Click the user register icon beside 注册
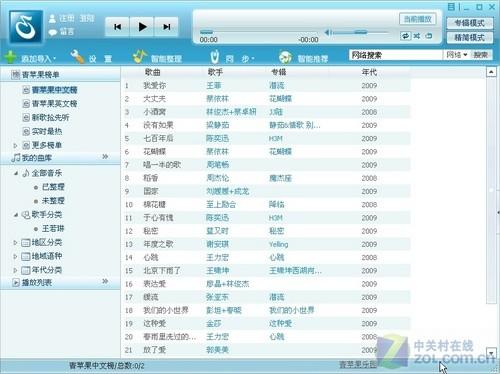This screenshot has height=374, width=500. point(52,19)
